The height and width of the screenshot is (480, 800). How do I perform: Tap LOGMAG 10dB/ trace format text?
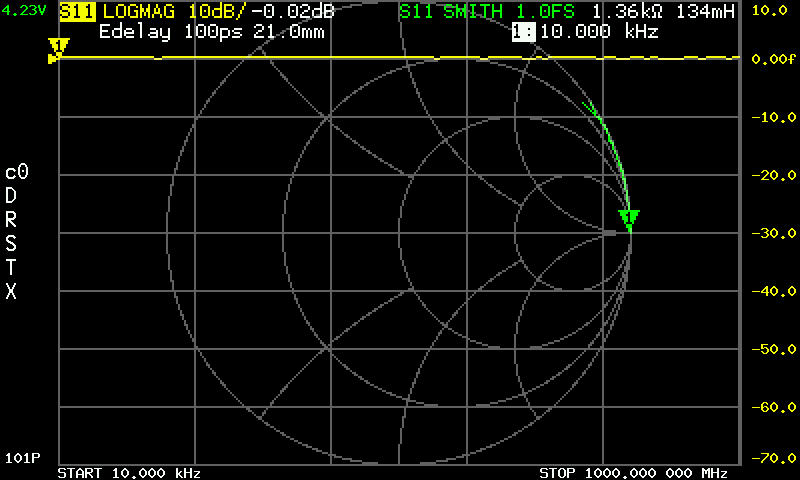click(x=174, y=11)
